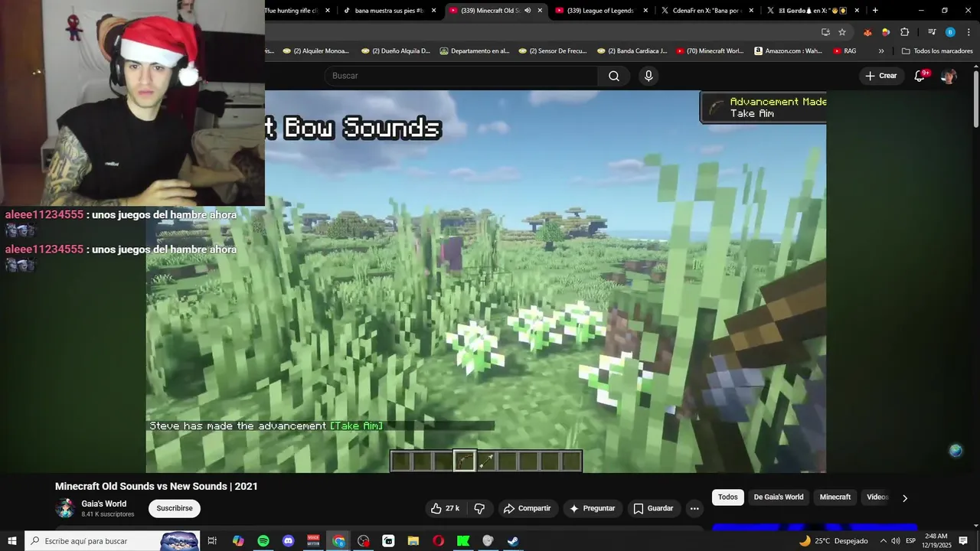Show hidden system tray icons
The height and width of the screenshot is (551, 980).
883,541
